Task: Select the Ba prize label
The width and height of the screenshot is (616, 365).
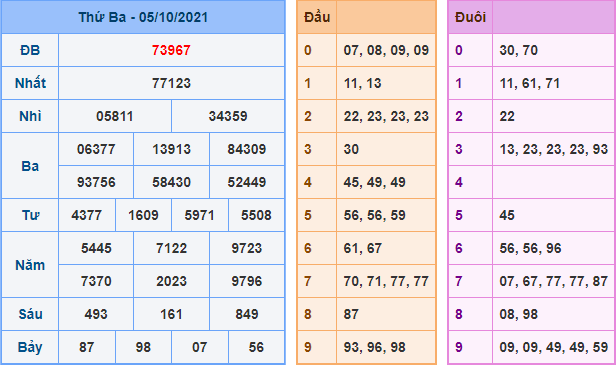Action: [30, 166]
